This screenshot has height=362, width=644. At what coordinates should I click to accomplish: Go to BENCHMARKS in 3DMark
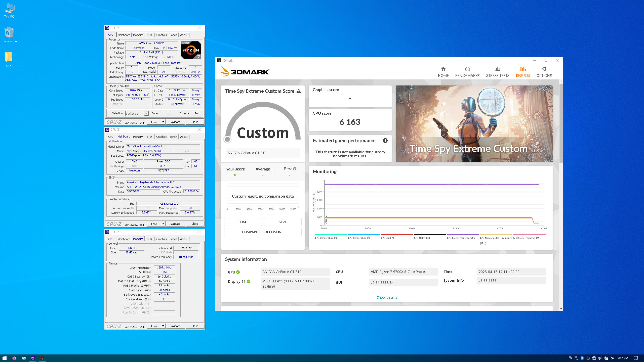point(467,72)
